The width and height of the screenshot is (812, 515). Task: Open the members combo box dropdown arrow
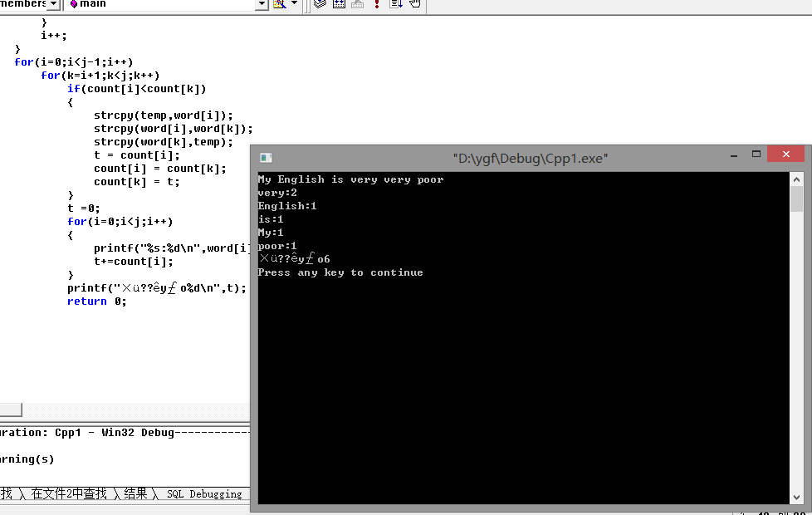[53, 4]
